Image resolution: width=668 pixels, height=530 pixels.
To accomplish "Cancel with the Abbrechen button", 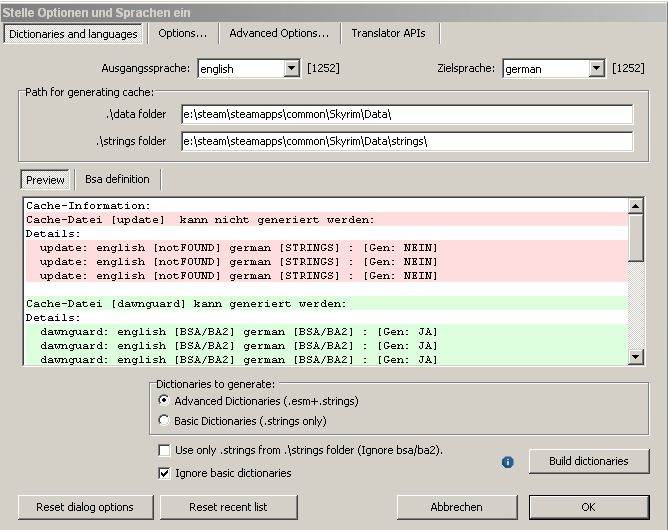I will [x=457, y=507].
